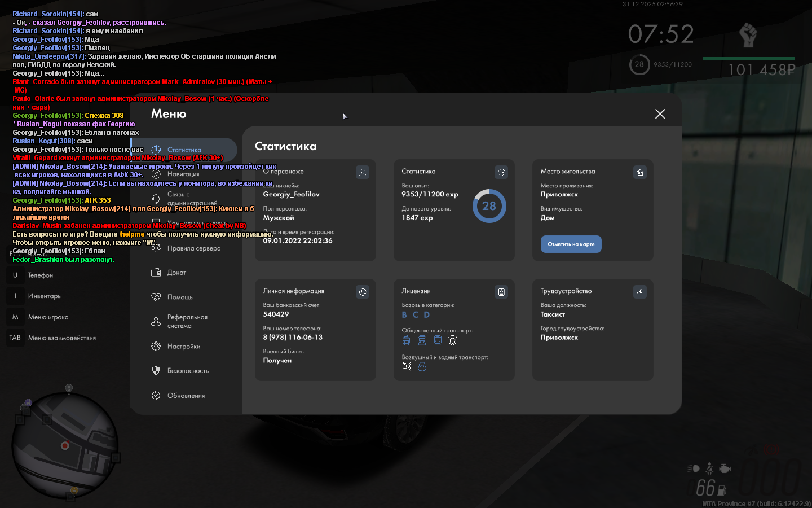Open Связь с администрацией section

(184, 199)
